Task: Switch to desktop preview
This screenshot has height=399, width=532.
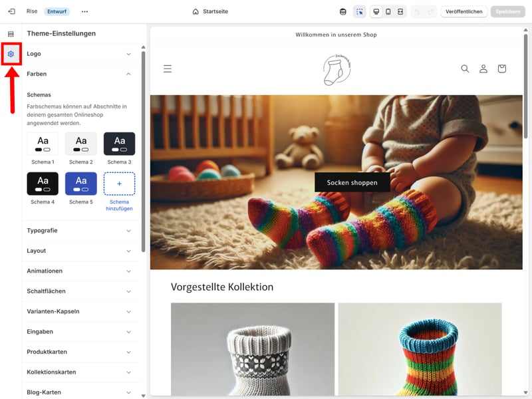Action: [x=376, y=11]
